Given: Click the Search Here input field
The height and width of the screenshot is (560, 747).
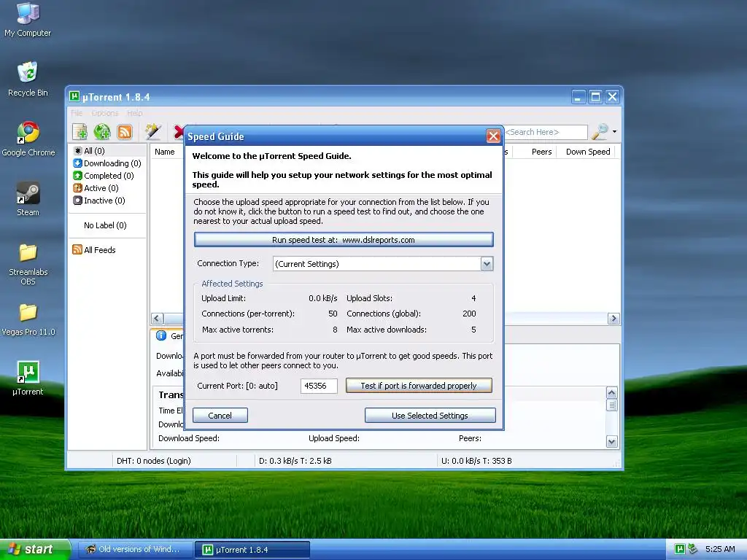Looking at the screenshot, I should pos(546,132).
